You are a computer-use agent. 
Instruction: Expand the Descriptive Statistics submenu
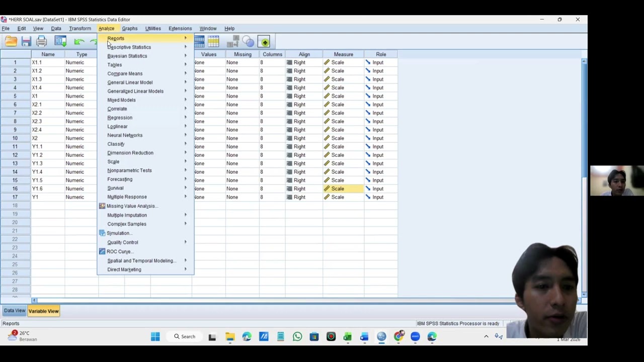[145, 47]
